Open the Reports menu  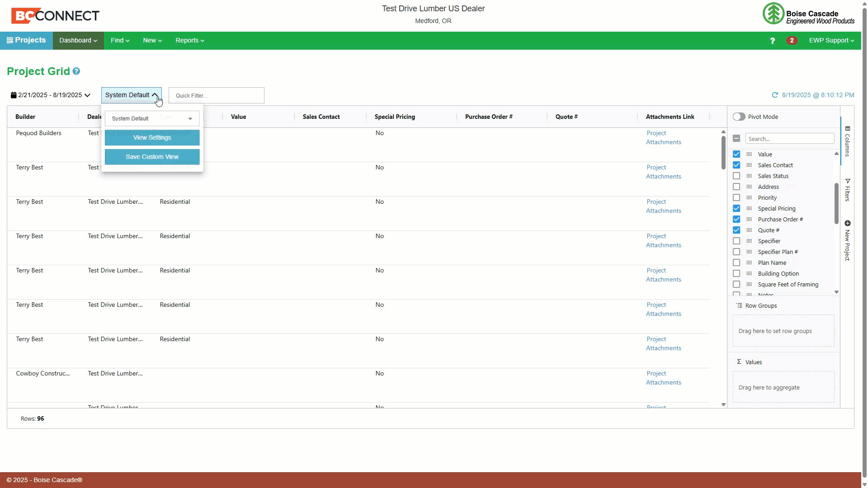190,40
